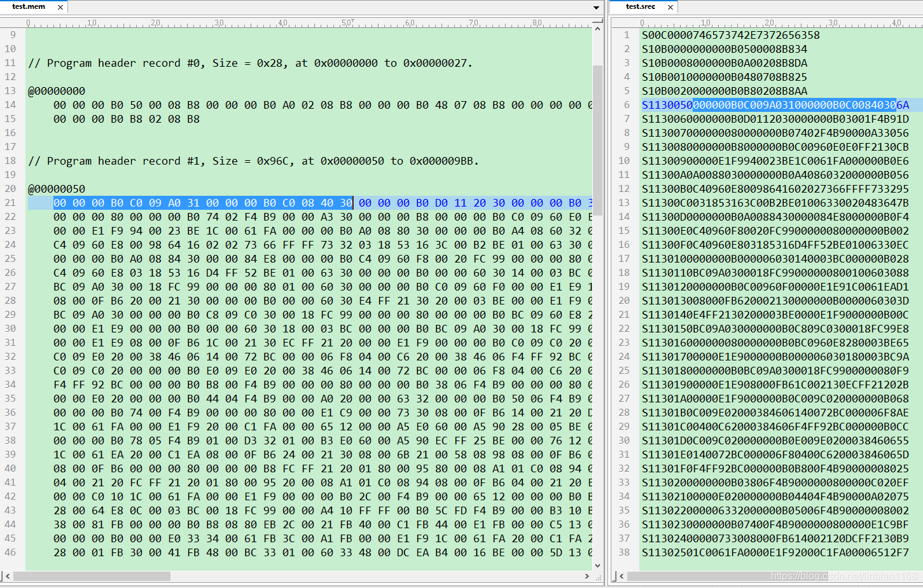Click the highlighted selection on line 21 of the test.mem pane
This screenshot has height=588, width=923.
coord(203,203)
